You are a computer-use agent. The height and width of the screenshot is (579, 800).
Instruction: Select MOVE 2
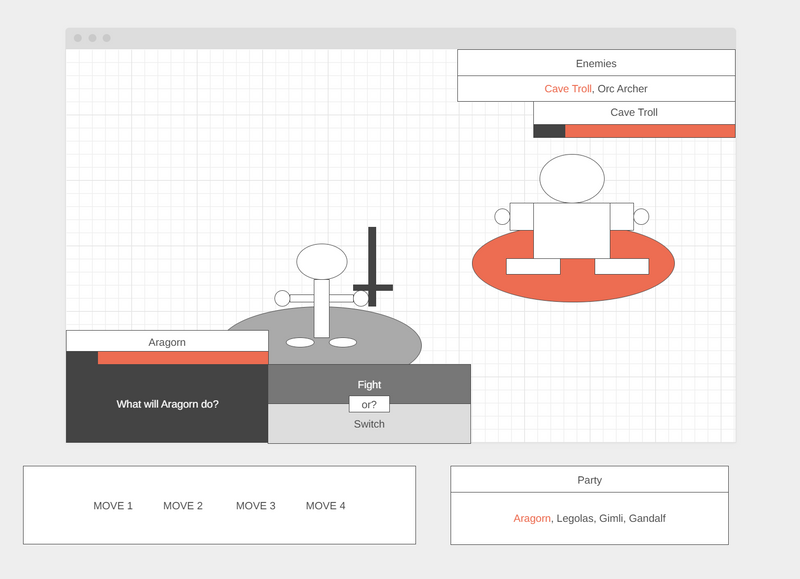click(183, 506)
